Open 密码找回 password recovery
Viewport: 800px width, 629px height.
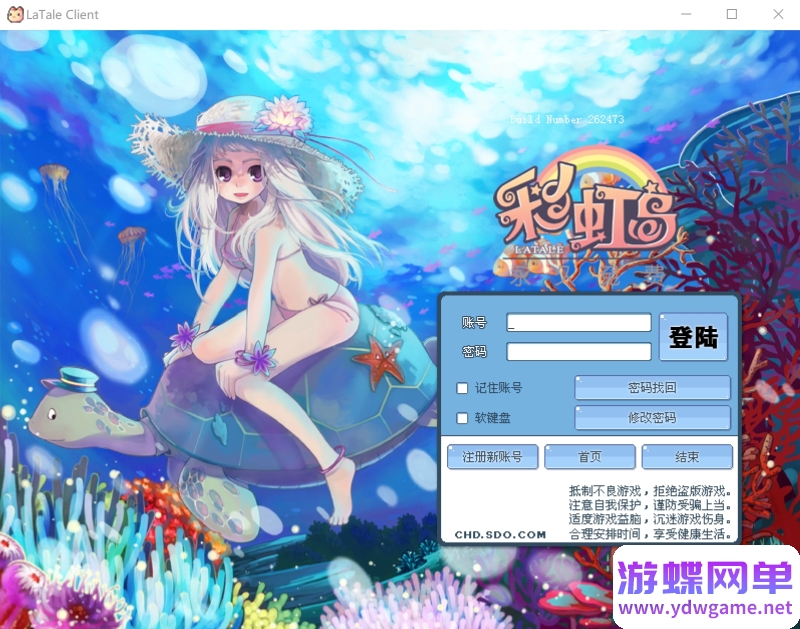pos(652,388)
